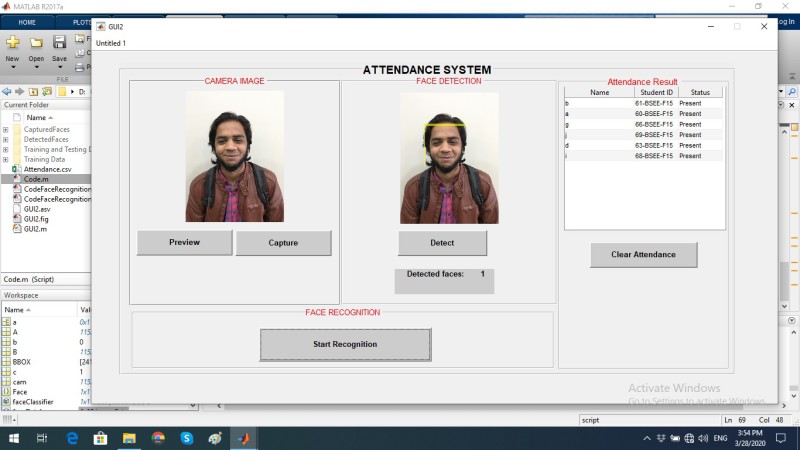Expand the DetectedFaces folder

pos(6,139)
